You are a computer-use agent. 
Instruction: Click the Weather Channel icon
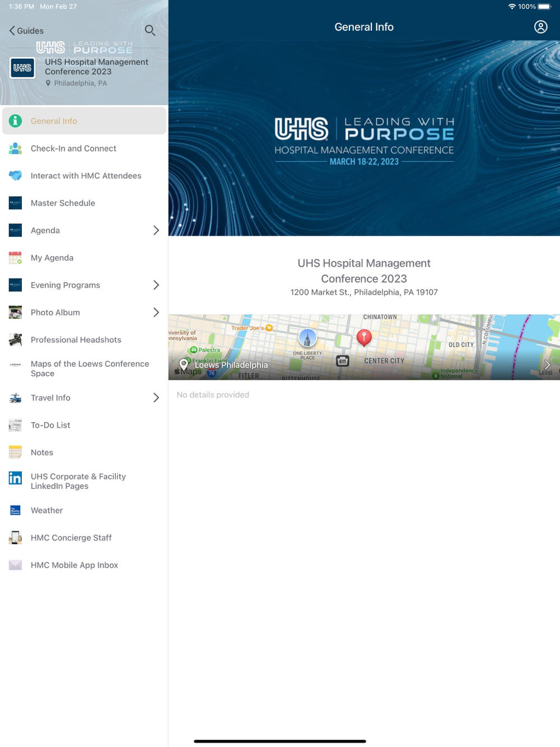click(16, 510)
